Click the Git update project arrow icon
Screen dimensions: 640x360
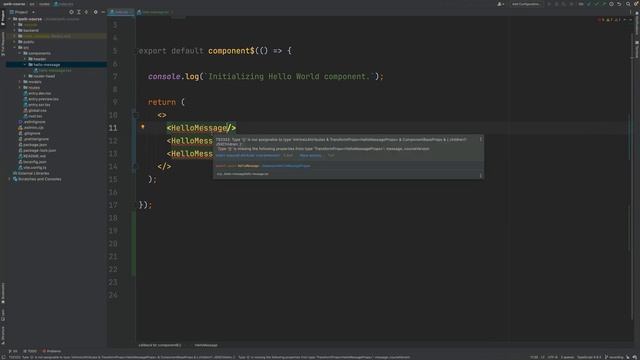pos(589,4)
